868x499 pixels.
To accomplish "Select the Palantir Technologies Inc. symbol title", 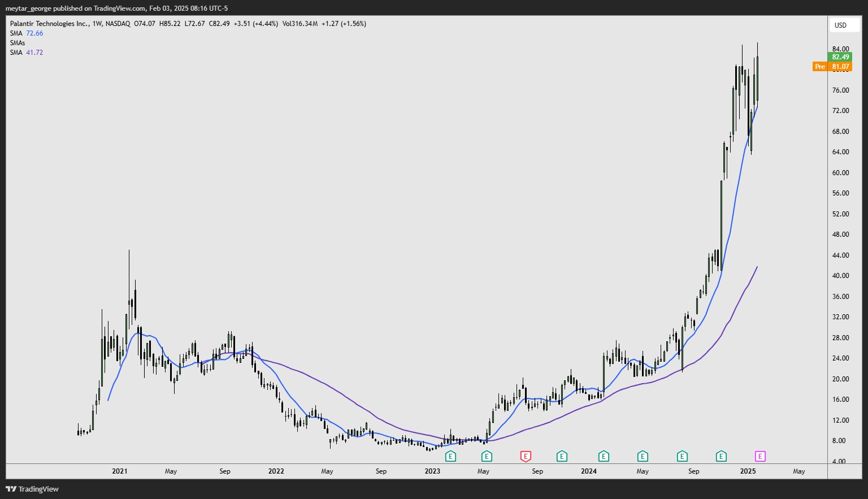I will point(50,24).
